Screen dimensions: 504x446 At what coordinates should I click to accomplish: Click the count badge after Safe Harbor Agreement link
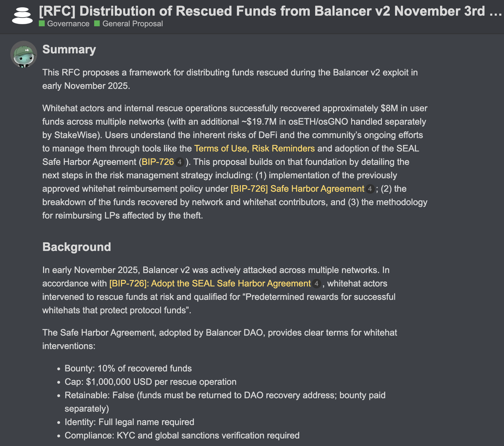coord(370,189)
